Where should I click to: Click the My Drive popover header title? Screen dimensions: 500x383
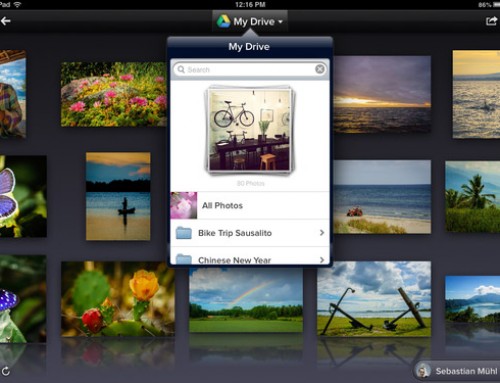point(249,47)
